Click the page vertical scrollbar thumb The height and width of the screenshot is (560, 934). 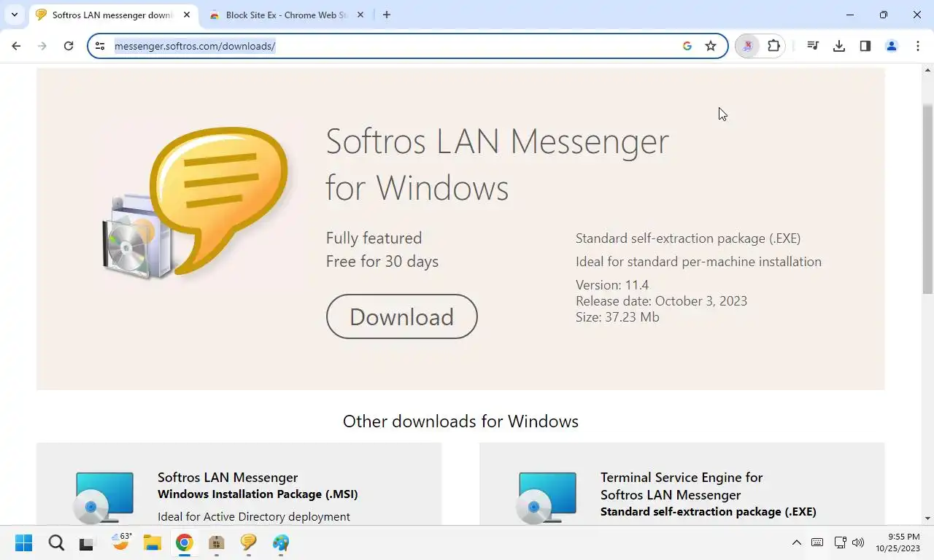[928, 198]
